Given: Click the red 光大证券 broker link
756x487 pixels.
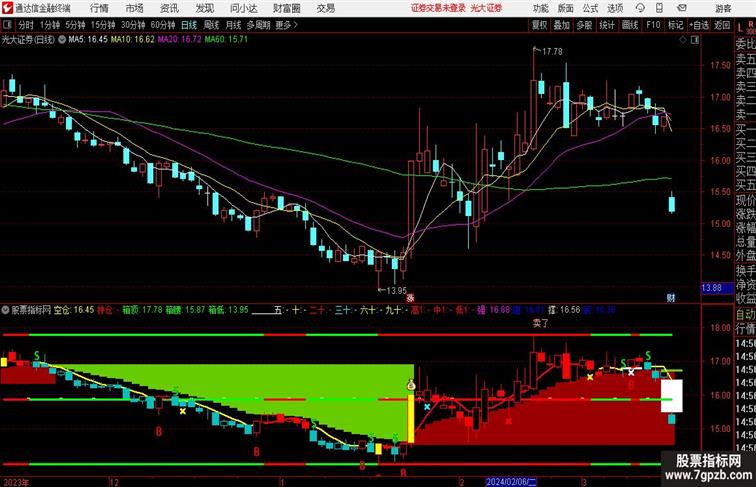Looking at the screenshot, I should (x=486, y=8).
